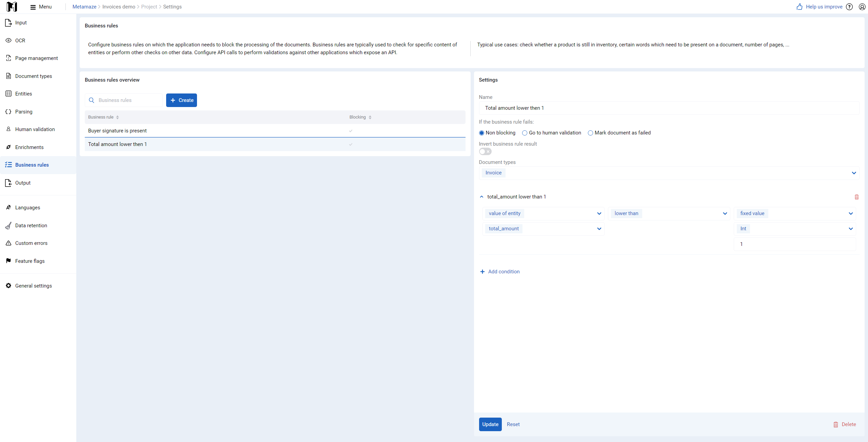Select Go to human validation radio
Screen dimensions: 868x442
[x=525, y=133]
